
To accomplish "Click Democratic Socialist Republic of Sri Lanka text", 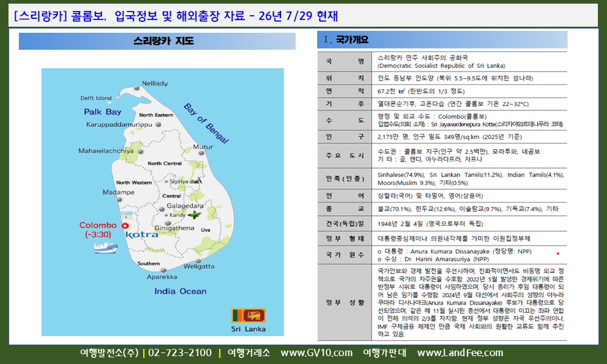I will point(441,66).
